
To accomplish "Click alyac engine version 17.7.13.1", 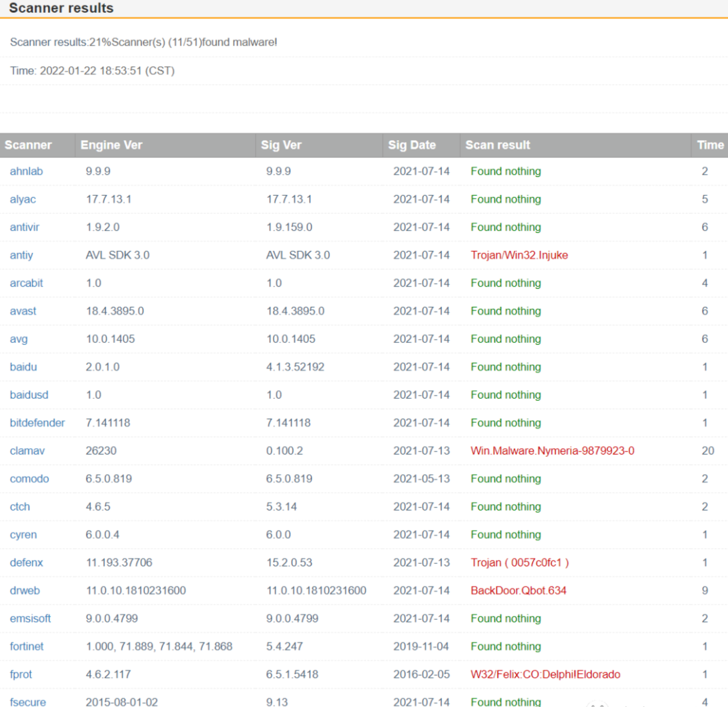I will 108,199.
